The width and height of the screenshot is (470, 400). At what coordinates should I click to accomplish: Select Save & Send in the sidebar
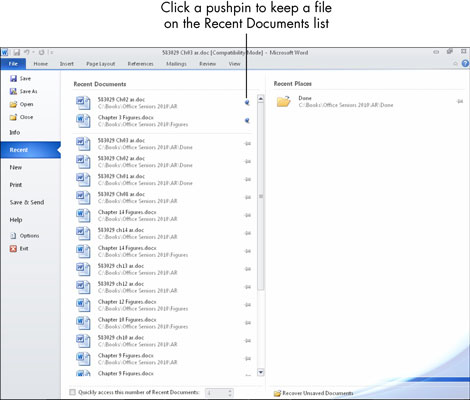click(27, 202)
